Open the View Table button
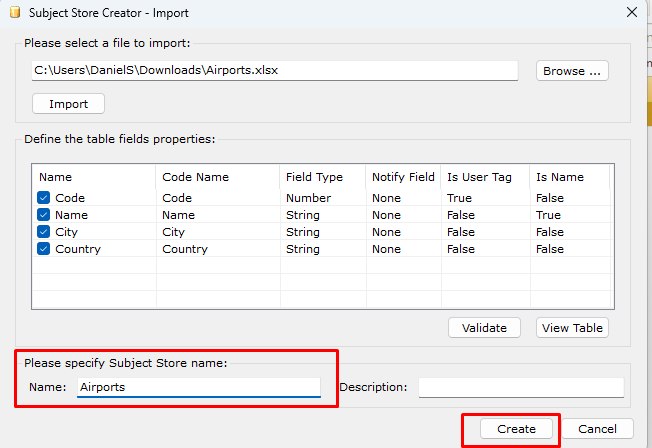This screenshot has height=448, width=652. [x=572, y=328]
